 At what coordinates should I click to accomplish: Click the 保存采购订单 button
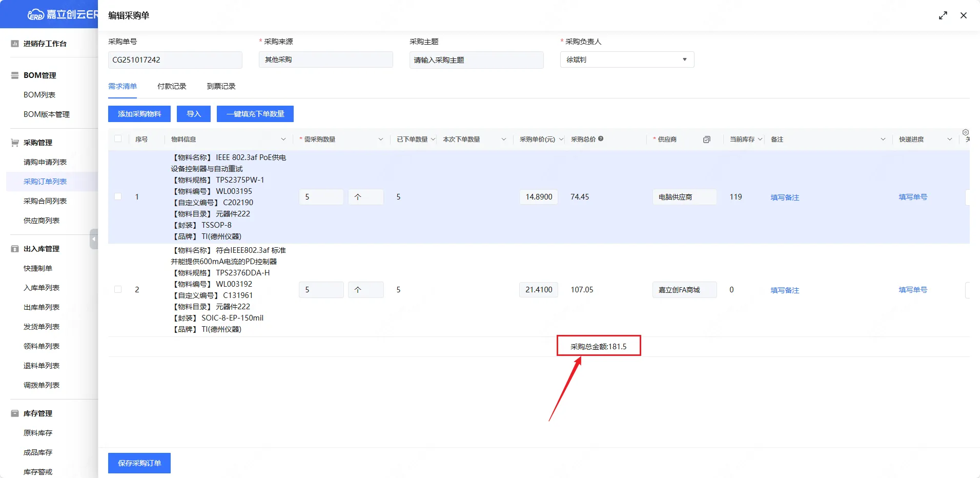coord(139,463)
